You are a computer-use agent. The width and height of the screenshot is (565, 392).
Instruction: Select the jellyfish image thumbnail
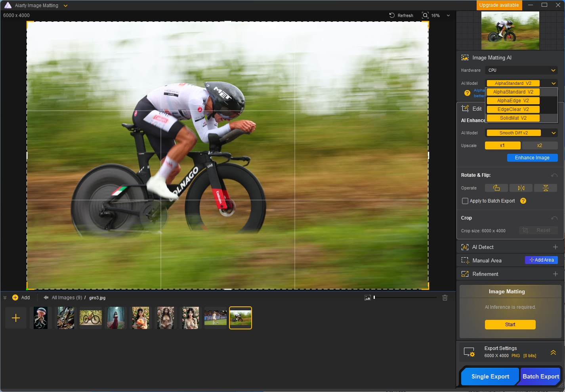[40, 318]
